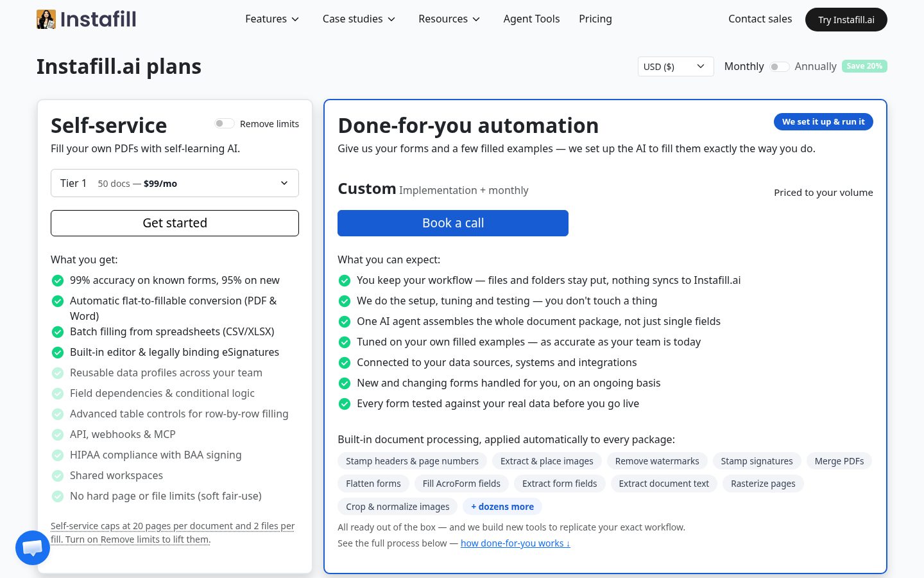
Task: Click the Custom Implementation + monthly text
Action: [x=433, y=189]
